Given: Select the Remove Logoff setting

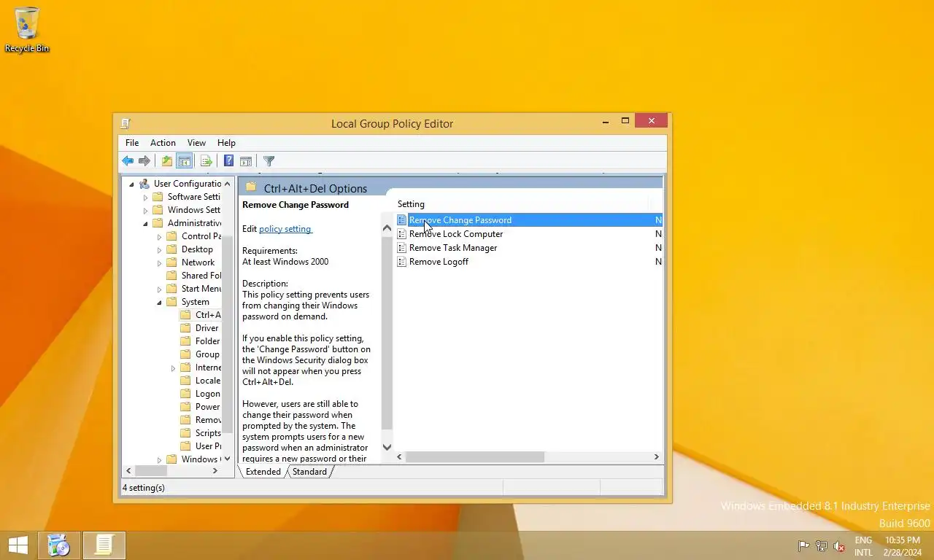Looking at the screenshot, I should (x=439, y=262).
